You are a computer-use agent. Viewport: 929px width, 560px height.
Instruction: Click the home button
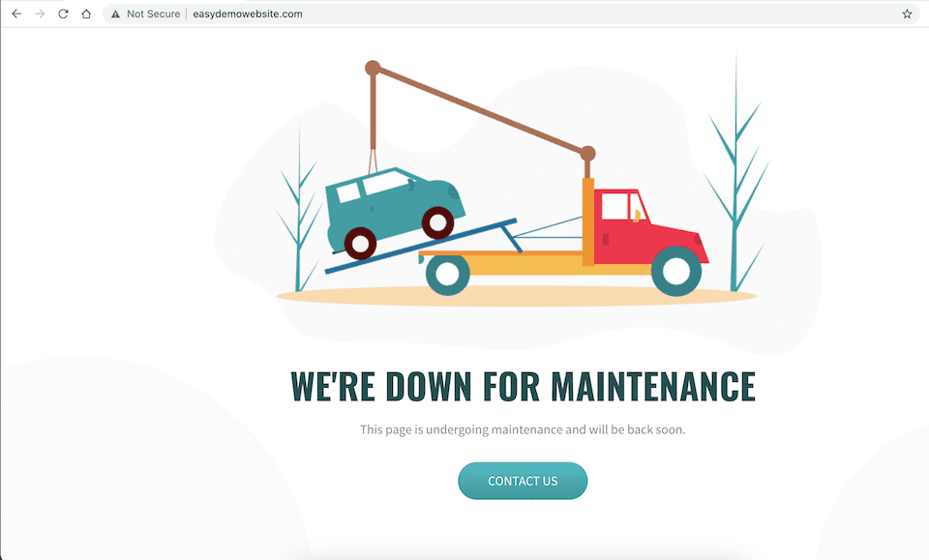85,14
